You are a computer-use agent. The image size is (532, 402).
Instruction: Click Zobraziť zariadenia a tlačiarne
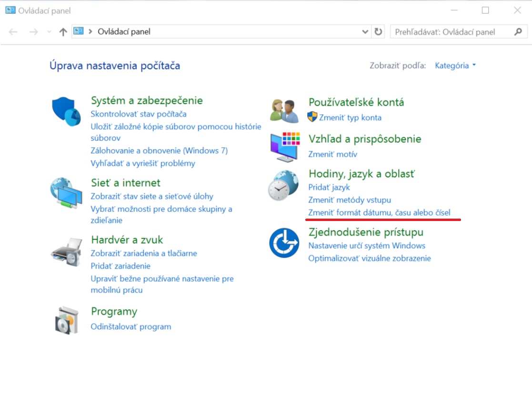click(x=144, y=253)
